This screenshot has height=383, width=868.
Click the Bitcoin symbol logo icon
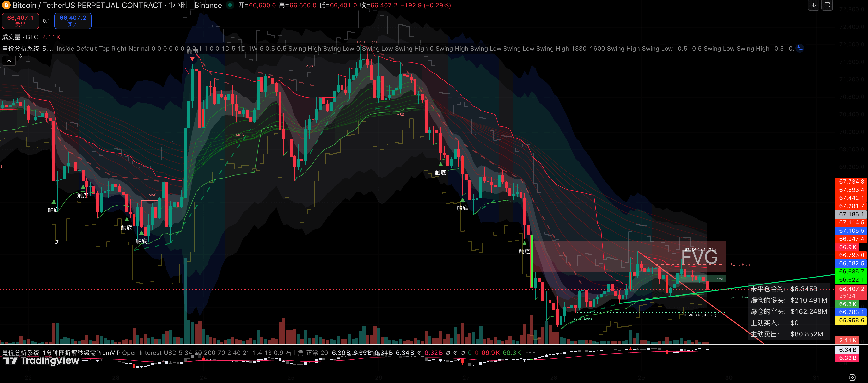(x=6, y=5)
